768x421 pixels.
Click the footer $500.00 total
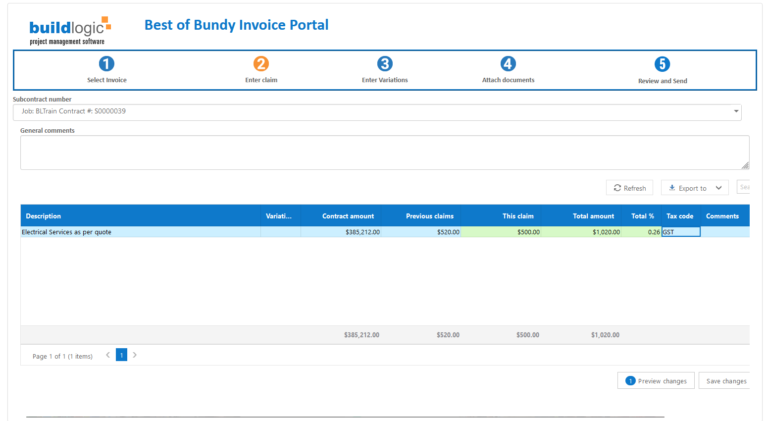coord(528,335)
